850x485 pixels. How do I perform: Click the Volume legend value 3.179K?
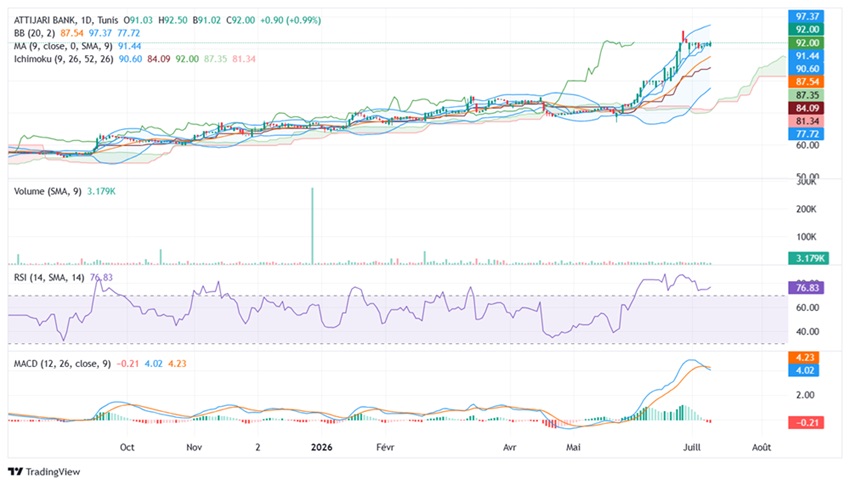(x=101, y=191)
